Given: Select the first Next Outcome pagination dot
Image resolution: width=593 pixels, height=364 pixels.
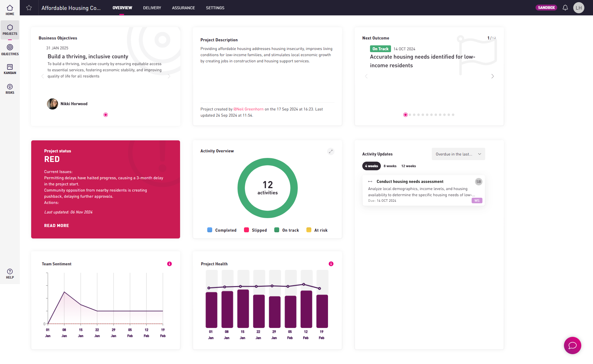Looking at the screenshot, I should tap(406, 115).
